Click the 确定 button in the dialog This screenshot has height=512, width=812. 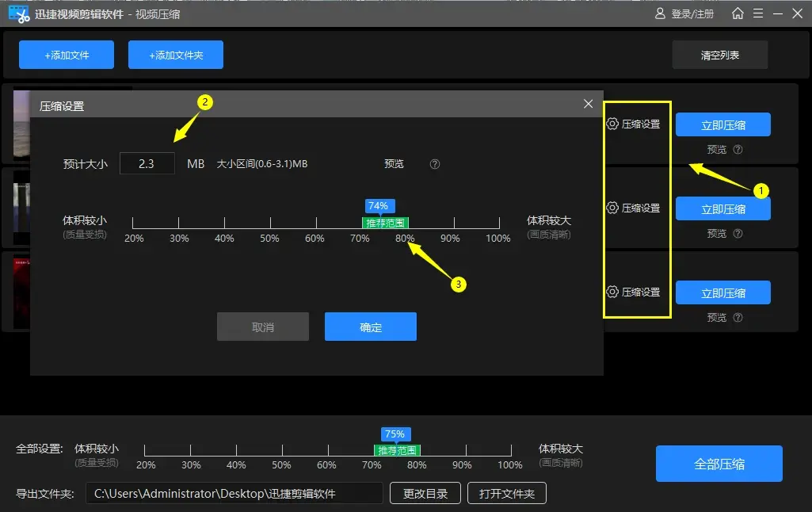pyautogui.click(x=371, y=327)
